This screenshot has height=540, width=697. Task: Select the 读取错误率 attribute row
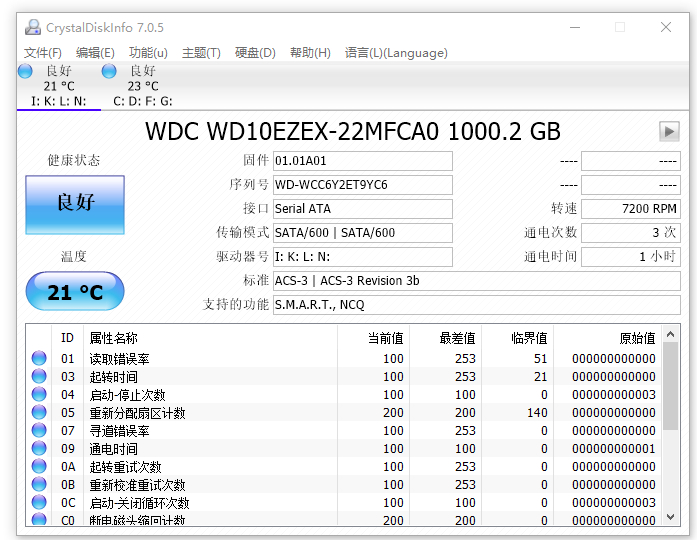pos(344,358)
